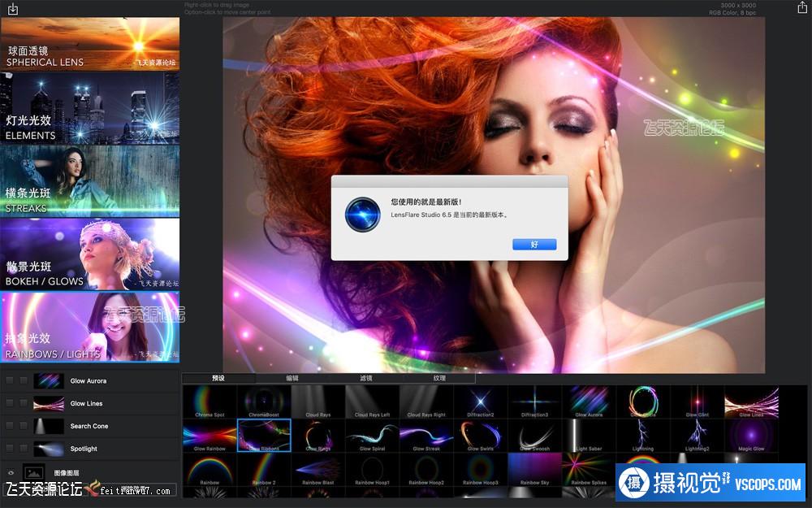Toggle first checkbox of Search Cone layer

(10, 426)
